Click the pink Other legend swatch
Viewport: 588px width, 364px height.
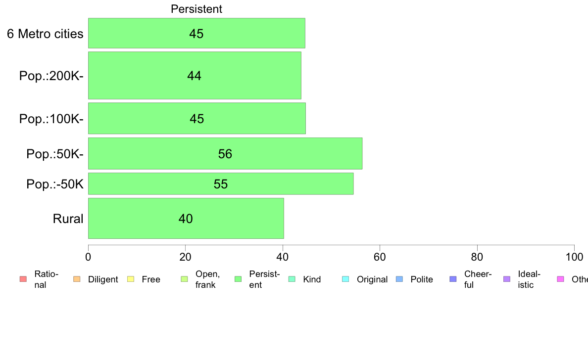(x=561, y=279)
